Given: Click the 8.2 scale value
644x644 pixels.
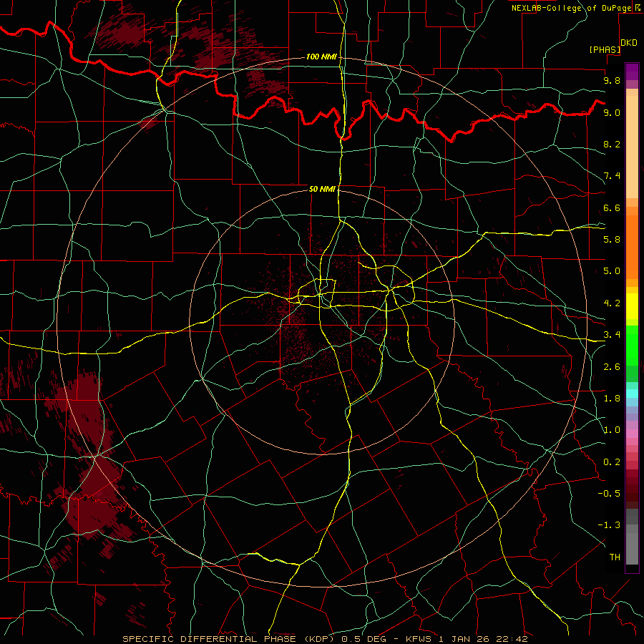Looking at the screenshot, I should pyautogui.click(x=612, y=144).
